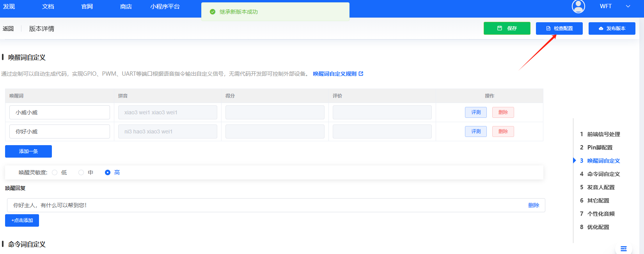Jump to 命令词自定义 in section navigation

pos(603,174)
